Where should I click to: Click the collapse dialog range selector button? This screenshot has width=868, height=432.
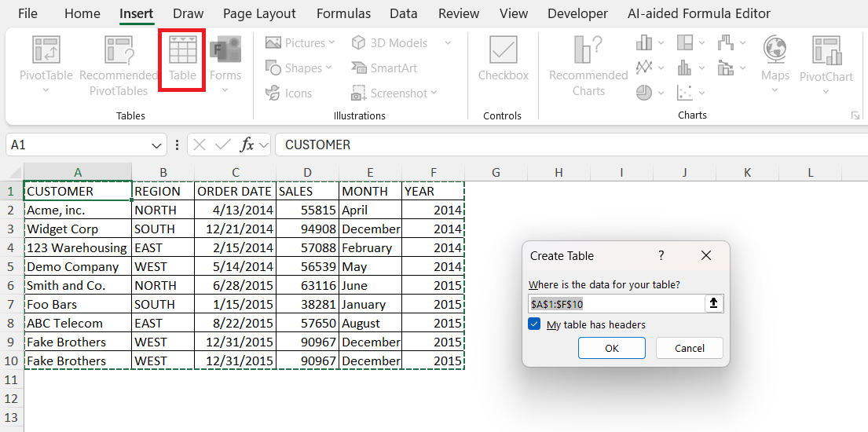pyautogui.click(x=714, y=303)
